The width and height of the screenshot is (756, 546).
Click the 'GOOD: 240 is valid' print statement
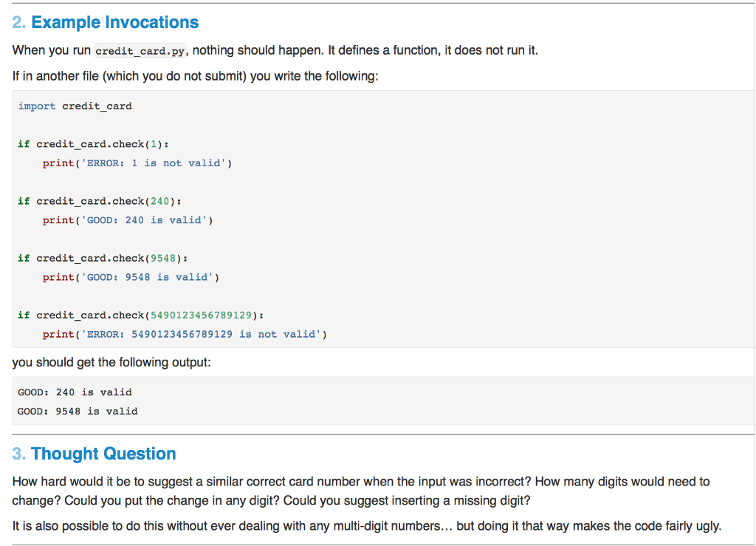(131, 219)
